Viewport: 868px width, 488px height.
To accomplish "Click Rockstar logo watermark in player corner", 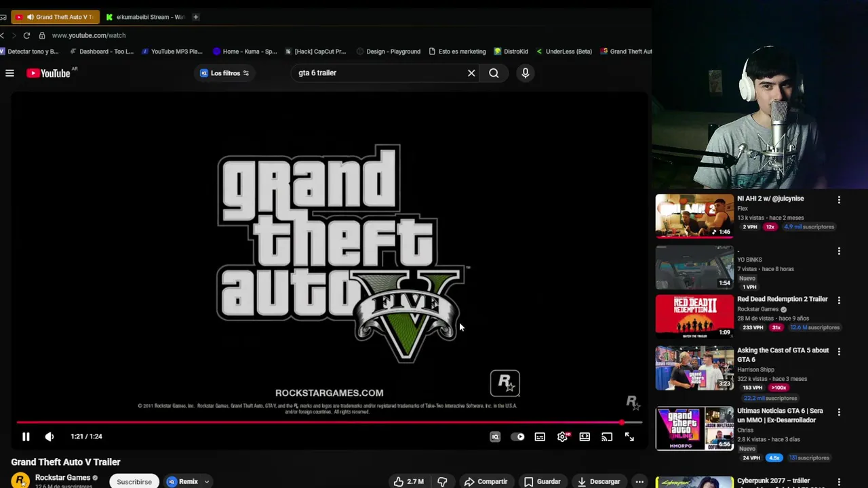I will (x=633, y=403).
